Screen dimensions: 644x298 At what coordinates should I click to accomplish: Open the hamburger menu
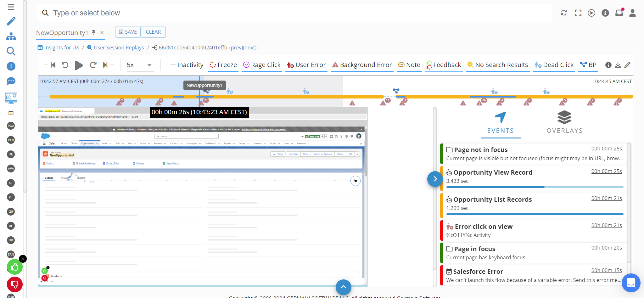pyautogui.click(x=11, y=7)
